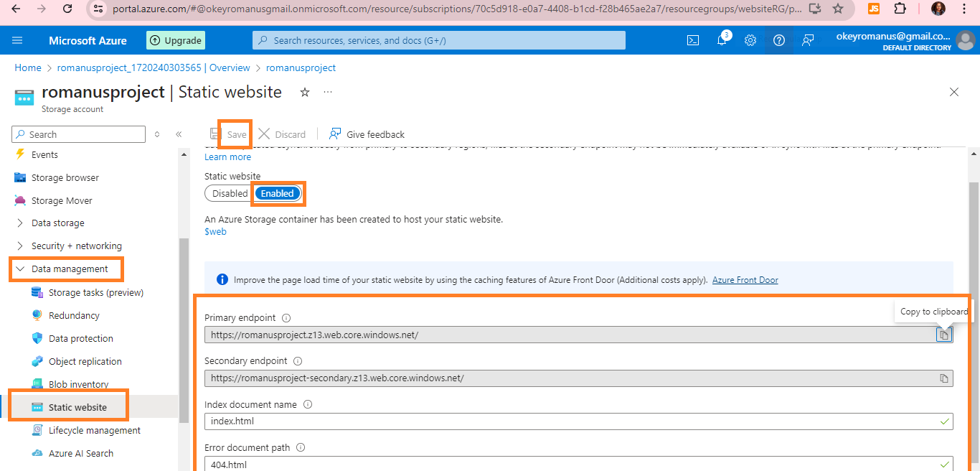Click Microsoft Azure home label
The height and width of the screenshot is (471, 980).
[x=88, y=40]
